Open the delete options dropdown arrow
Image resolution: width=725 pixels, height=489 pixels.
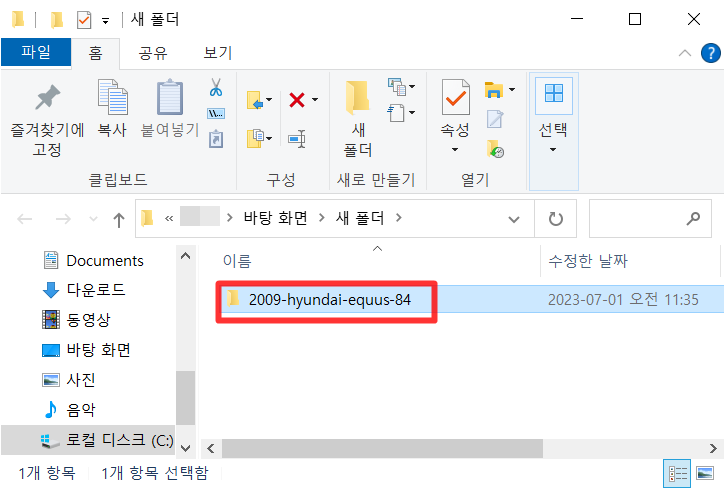(315, 99)
